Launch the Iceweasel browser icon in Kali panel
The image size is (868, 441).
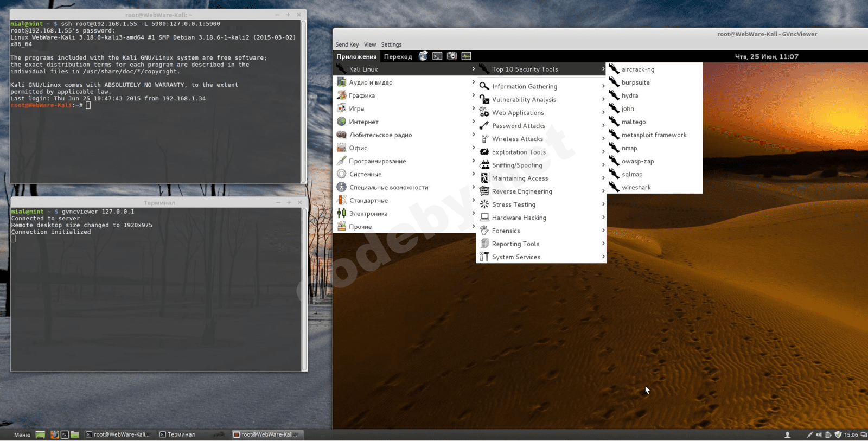coord(423,56)
